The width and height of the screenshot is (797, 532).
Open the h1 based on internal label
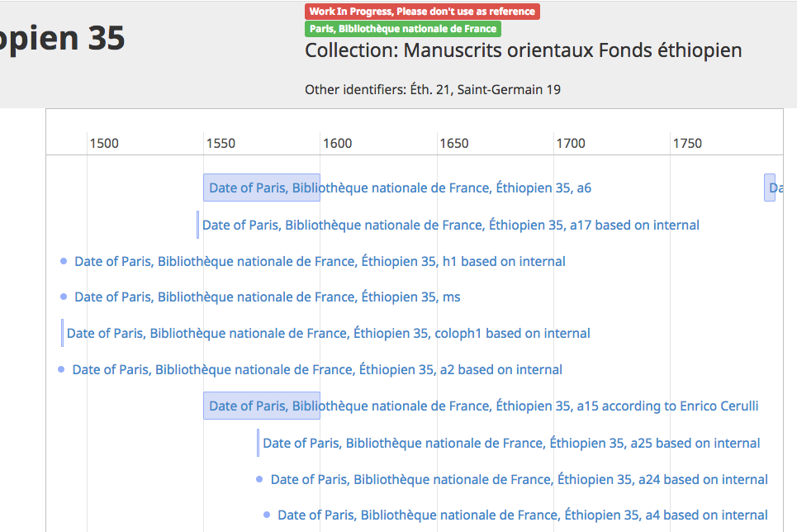[320, 261]
